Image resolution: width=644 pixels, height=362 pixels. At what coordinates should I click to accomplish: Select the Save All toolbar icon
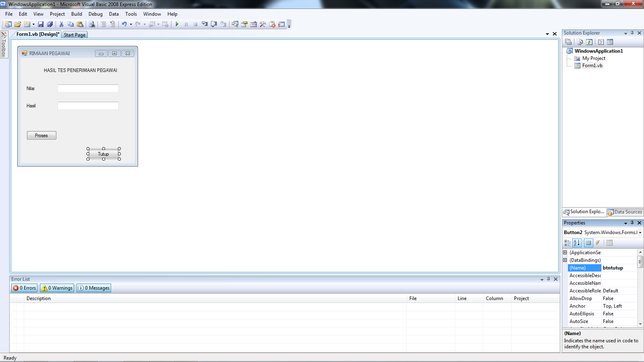coord(50,24)
